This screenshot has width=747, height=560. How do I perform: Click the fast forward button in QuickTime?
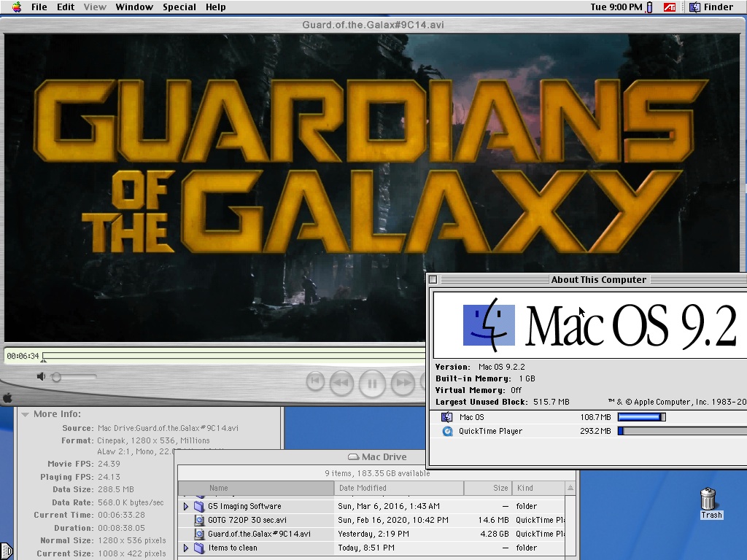tap(403, 382)
